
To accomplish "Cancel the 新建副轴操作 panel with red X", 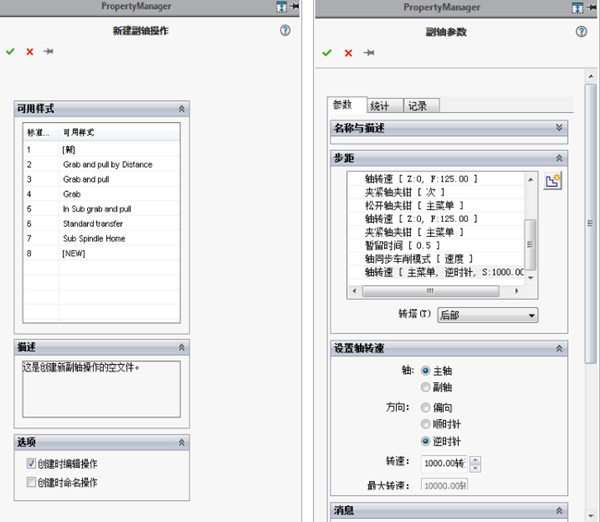I will (x=29, y=51).
